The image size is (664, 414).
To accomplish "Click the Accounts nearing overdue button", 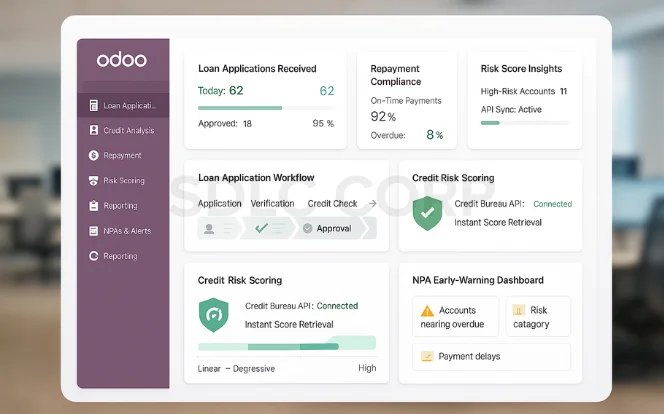I will (453, 317).
